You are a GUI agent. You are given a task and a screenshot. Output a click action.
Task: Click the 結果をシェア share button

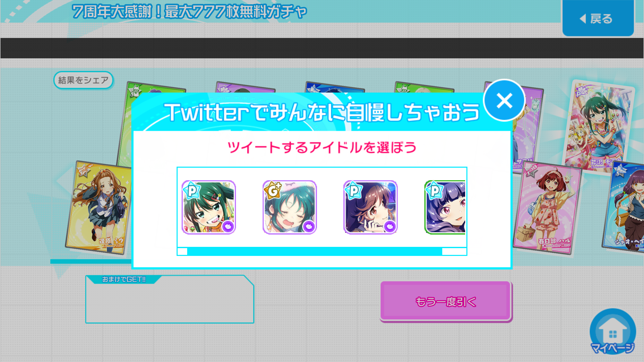[x=83, y=80]
